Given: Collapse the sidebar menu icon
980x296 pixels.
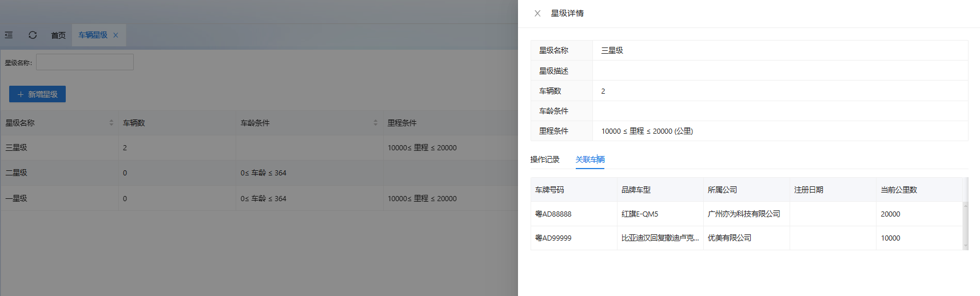Looking at the screenshot, I should 9,35.
